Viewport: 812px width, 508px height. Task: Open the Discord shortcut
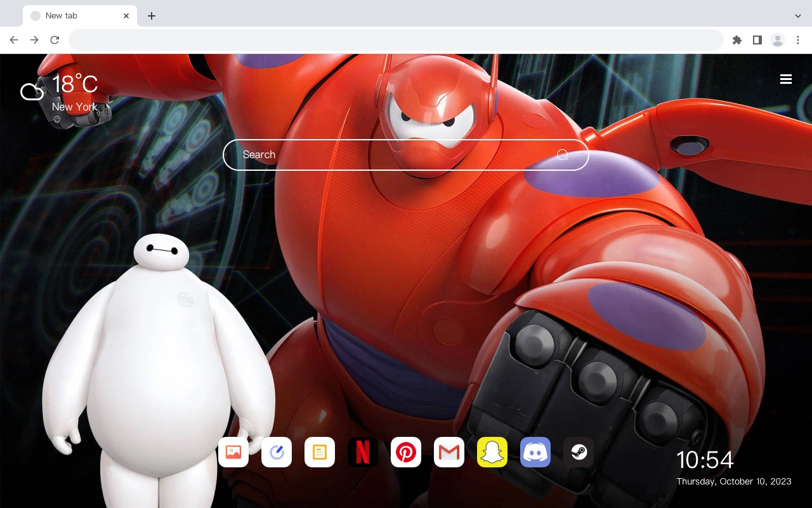coord(535,452)
